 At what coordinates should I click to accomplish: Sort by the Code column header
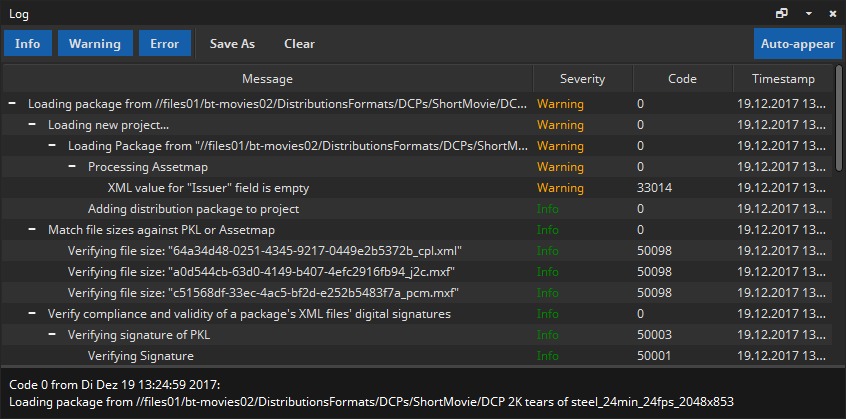[682, 79]
